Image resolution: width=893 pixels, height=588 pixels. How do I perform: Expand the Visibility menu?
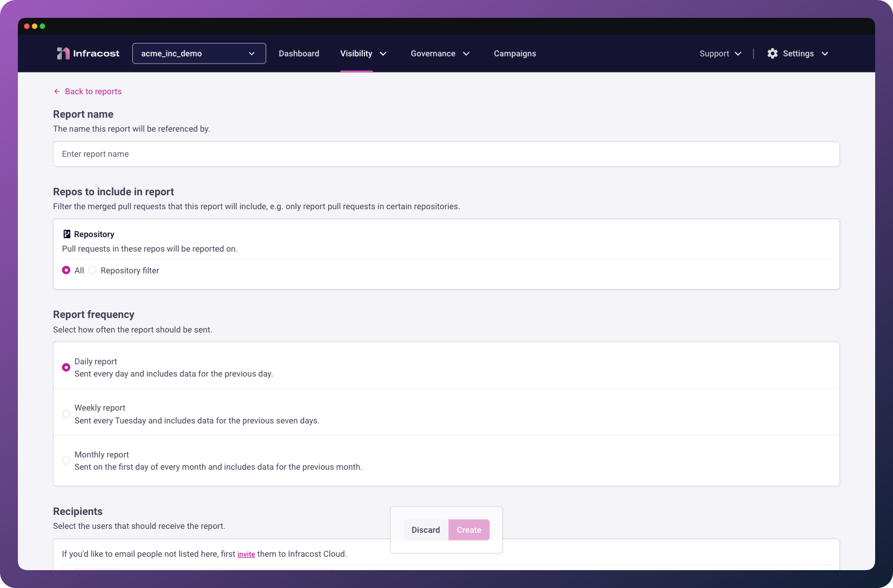(363, 53)
